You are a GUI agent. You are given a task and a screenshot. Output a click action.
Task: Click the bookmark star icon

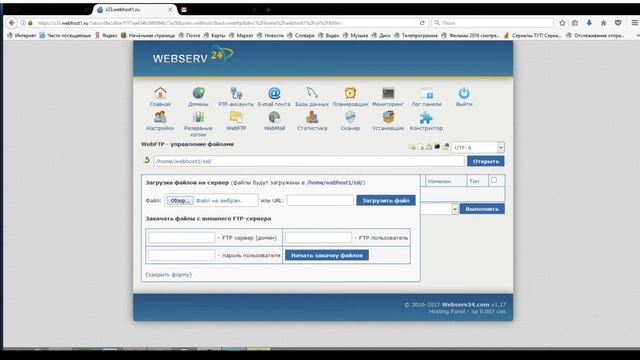point(562,23)
